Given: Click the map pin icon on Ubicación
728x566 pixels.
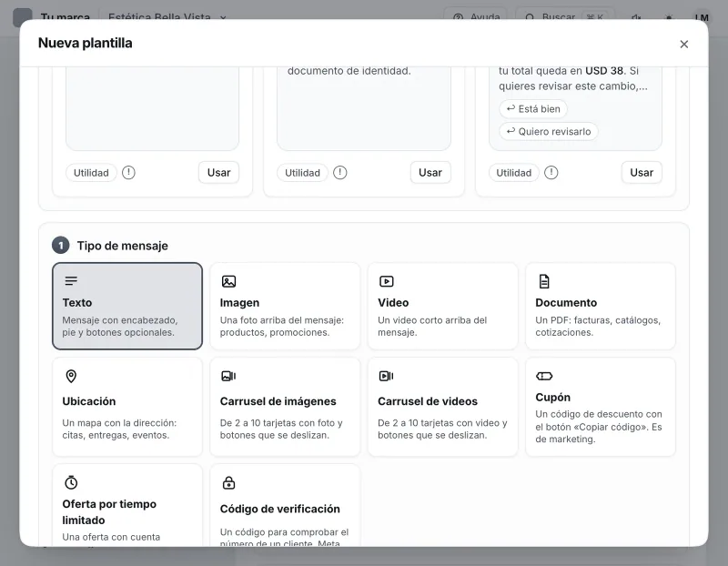Looking at the screenshot, I should (71, 376).
